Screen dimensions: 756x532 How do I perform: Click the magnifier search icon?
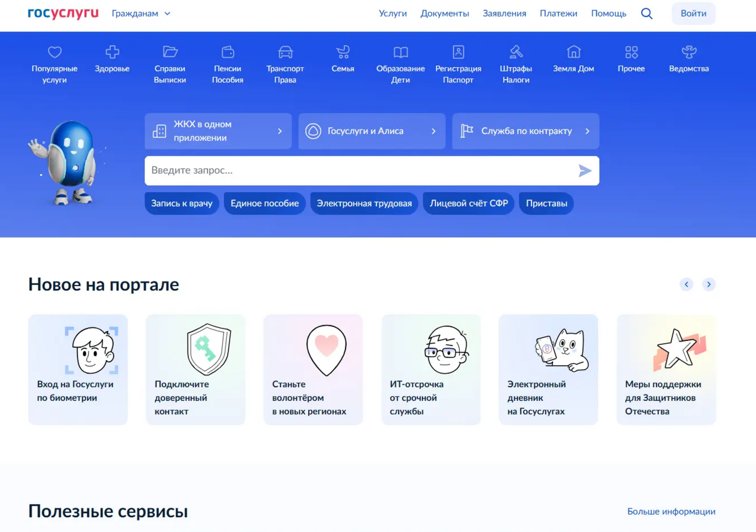point(646,13)
